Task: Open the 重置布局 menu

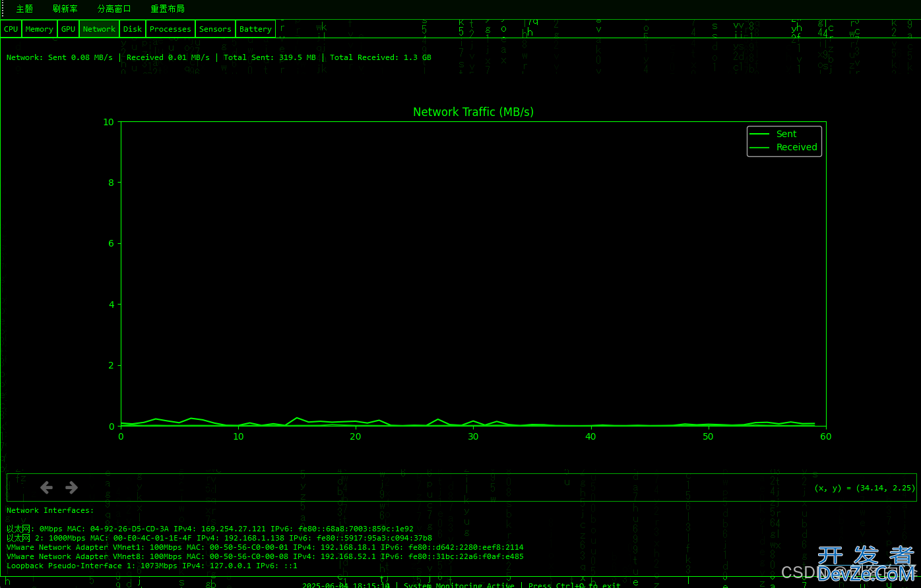Action: tap(168, 9)
